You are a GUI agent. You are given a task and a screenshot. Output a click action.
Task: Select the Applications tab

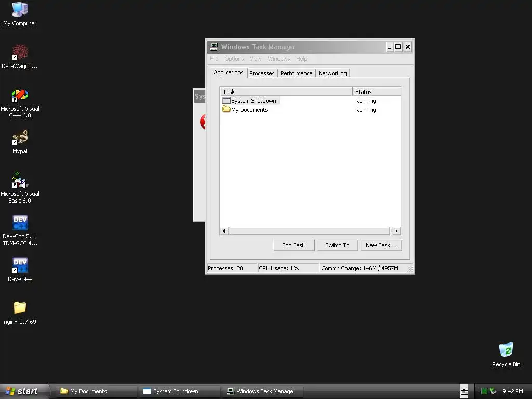229,72
